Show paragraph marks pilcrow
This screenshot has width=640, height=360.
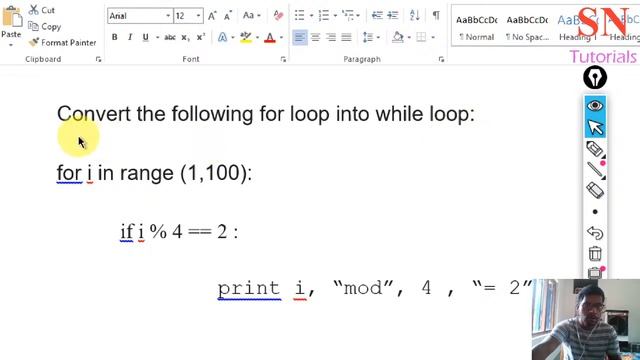[436, 16]
